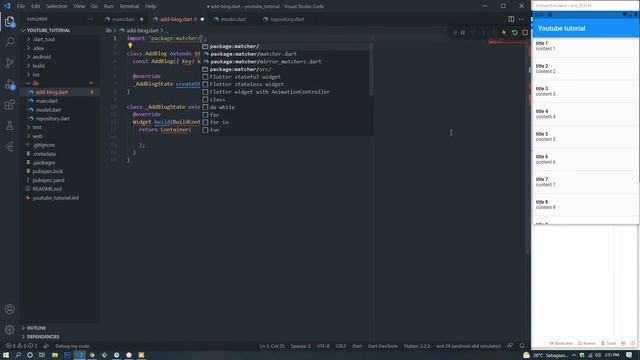Open README.md in the explorer
This screenshot has width=640, height=360.
(47, 189)
